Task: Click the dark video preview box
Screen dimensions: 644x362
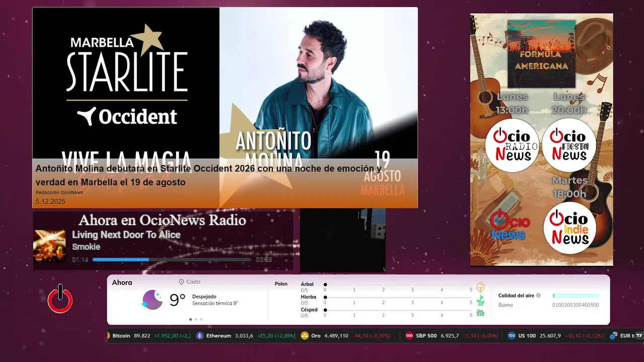Action: (x=343, y=241)
